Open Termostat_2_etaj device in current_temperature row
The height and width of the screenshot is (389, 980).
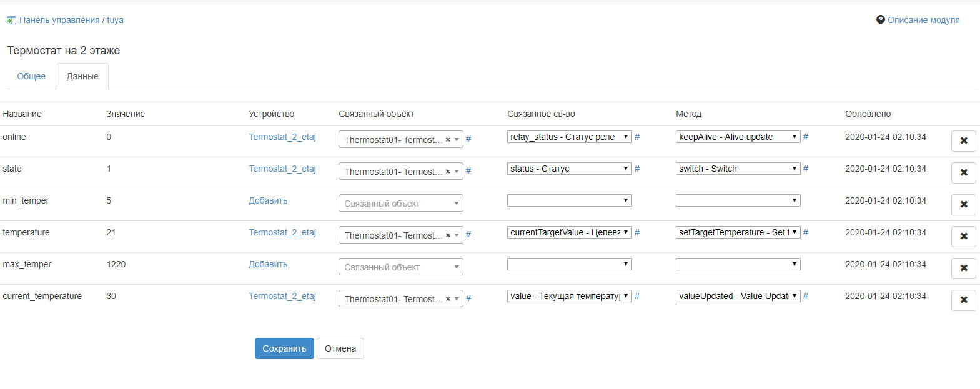pos(282,296)
